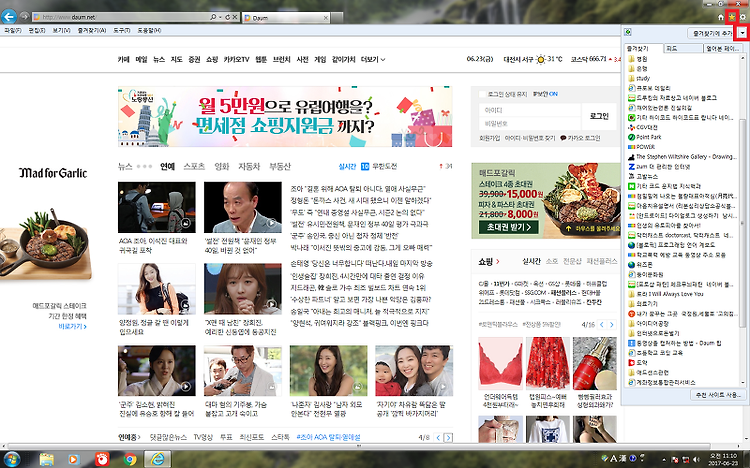Switch to the 열어본 페이지 history tab
The image size is (750, 468).
723,48
